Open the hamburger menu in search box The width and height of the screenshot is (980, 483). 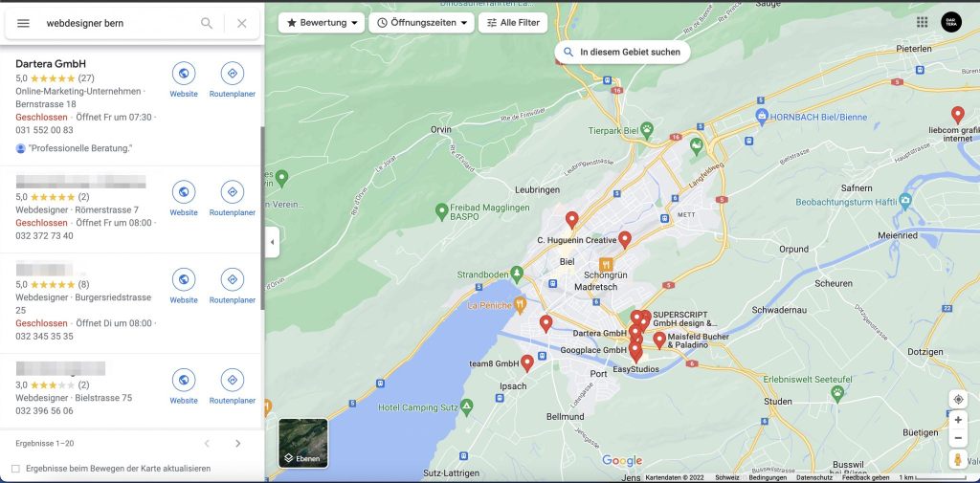tap(23, 23)
